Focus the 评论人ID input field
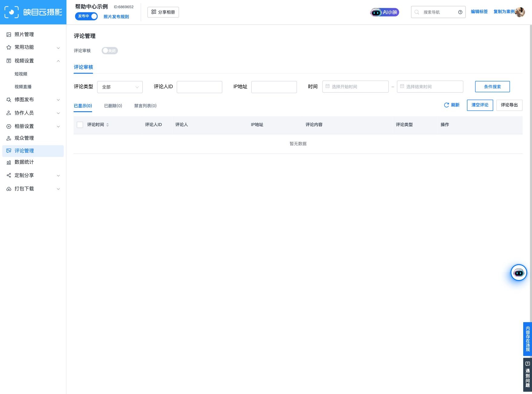 pyautogui.click(x=199, y=87)
